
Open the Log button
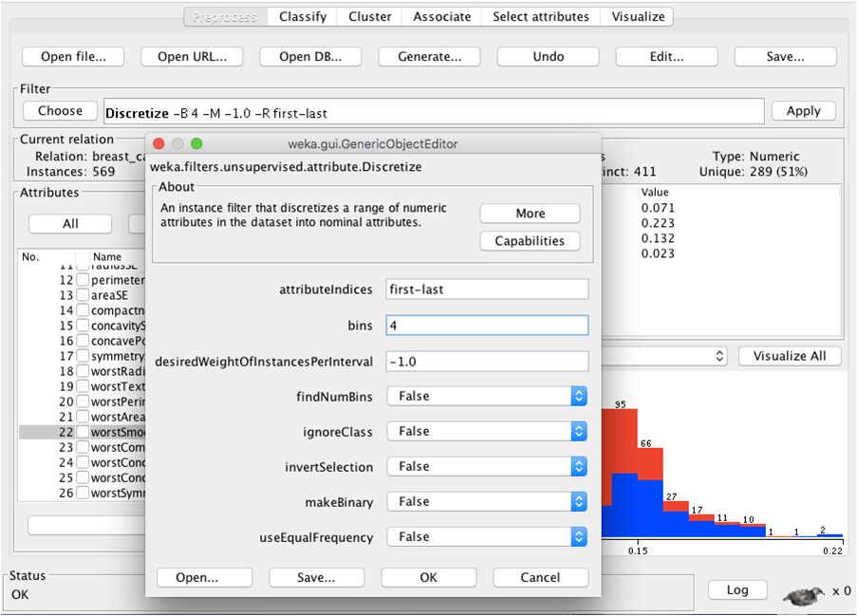click(737, 590)
